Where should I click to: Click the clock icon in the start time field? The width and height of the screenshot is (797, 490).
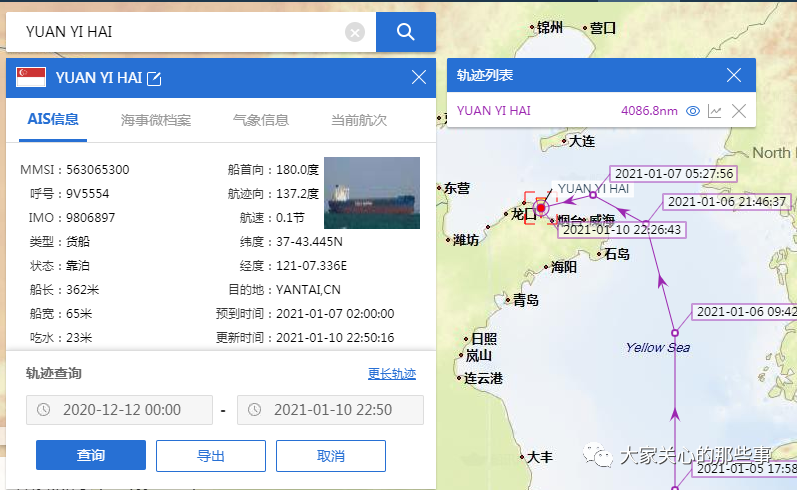[x=44, y=409]
